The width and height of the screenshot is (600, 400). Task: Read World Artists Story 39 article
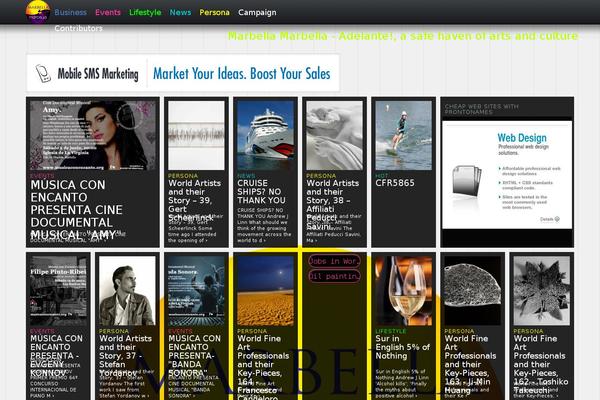[196, 200]
